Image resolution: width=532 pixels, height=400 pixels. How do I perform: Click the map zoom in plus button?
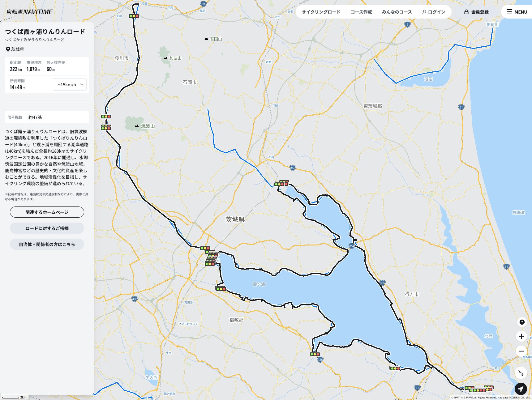[x=521, y=336]
